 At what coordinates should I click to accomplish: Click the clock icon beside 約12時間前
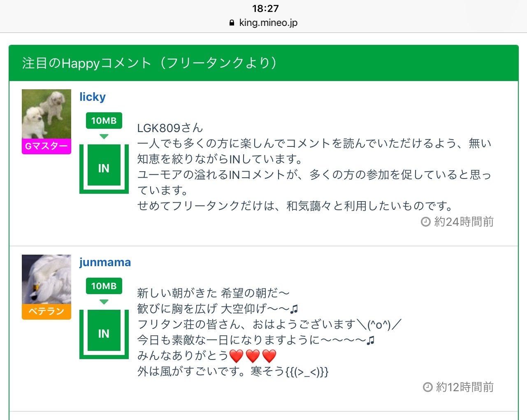tap(428, 387)
